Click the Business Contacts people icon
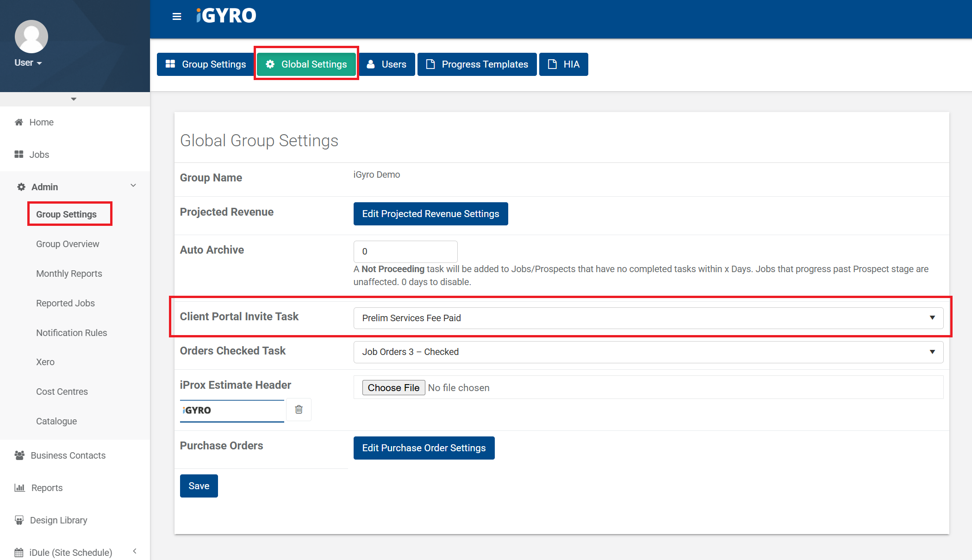This screenshot has width=972, height=560. tap(19, 455)
